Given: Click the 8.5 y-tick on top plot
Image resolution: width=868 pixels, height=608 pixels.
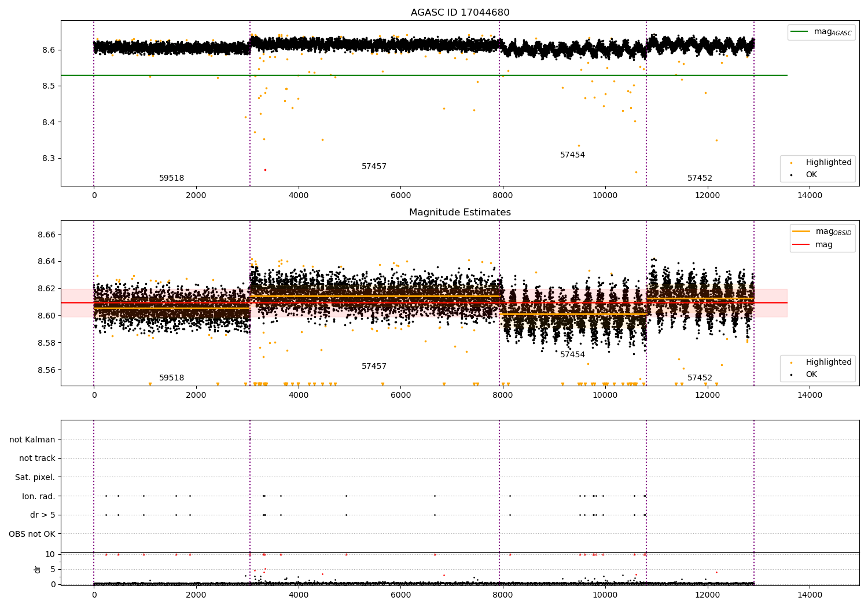Looking at the screenshot, I should pos(48,86).
